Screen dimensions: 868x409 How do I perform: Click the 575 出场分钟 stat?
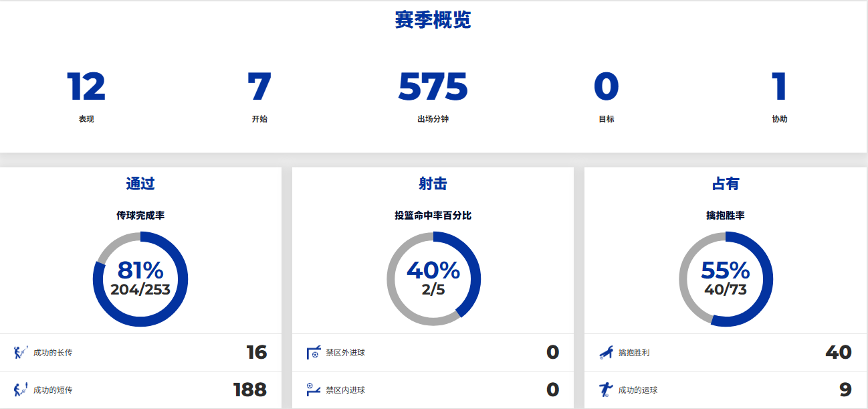(433, 87)
